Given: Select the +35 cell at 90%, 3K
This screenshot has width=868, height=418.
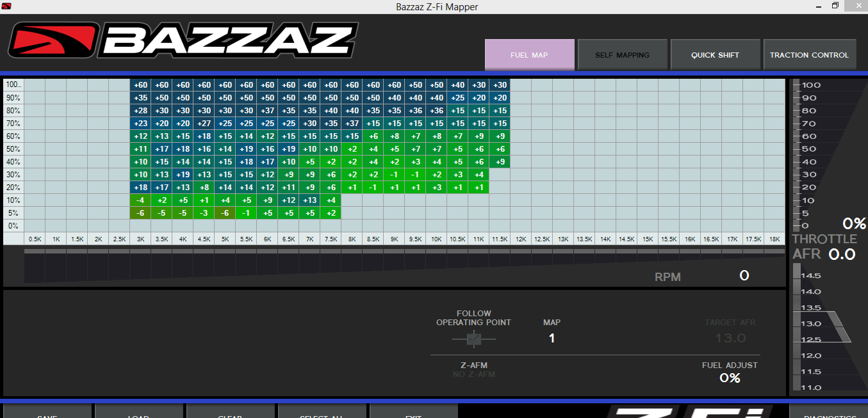Looking at the screenshot, I should [x=140, y=98].
